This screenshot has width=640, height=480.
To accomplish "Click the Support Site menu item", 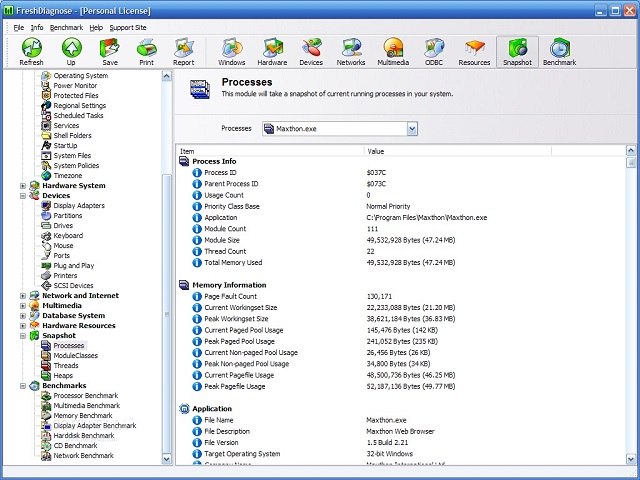I will point(127,27).
